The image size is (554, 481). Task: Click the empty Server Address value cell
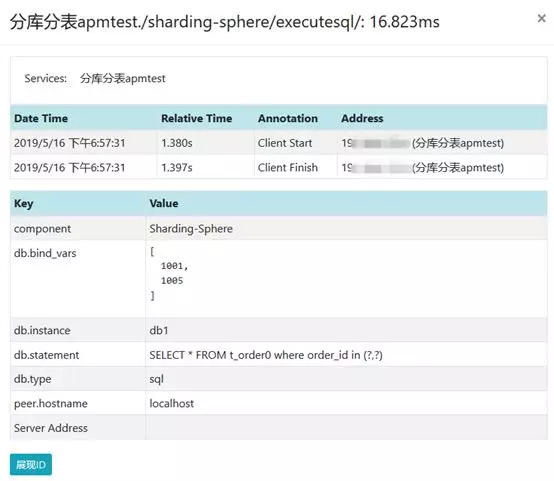[x=346, y=428]
